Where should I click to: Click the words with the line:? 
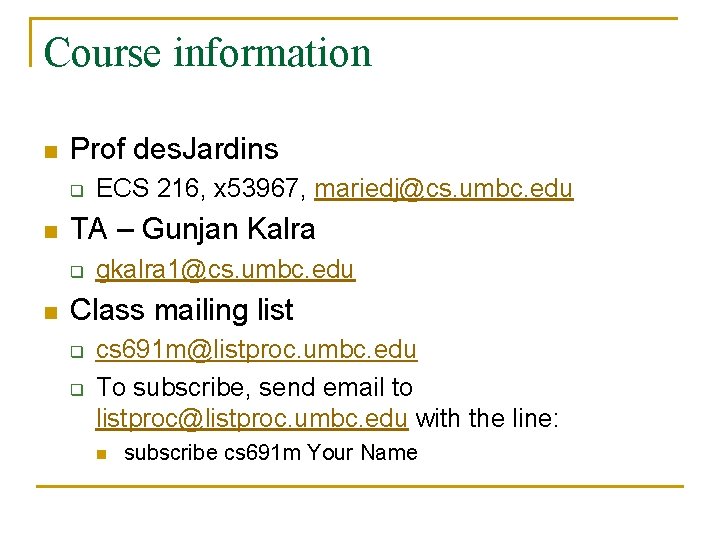(487, 418)
